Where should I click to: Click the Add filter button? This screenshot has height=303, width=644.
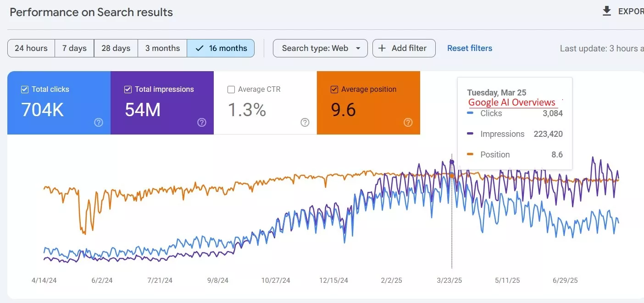click(404, 48)
